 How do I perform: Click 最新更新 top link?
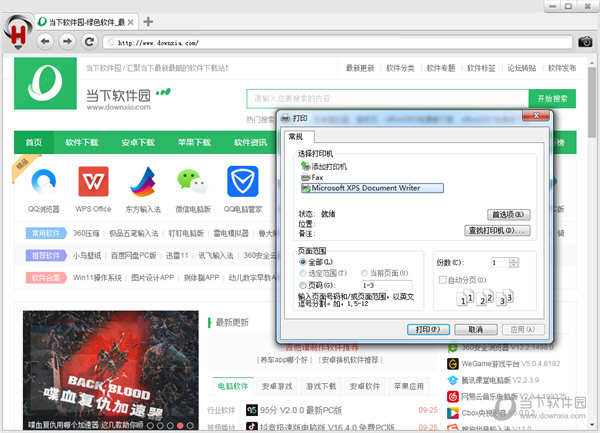[360, 68]
